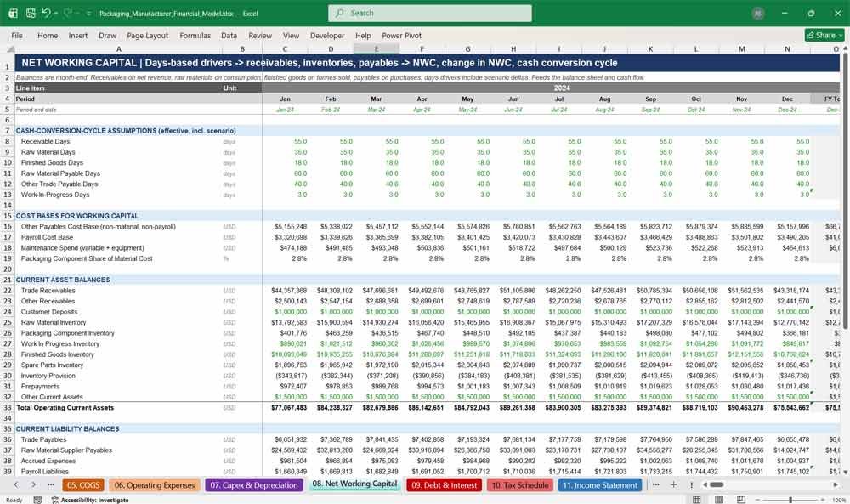Switch to 10. Tax Schedule sheet
Image resolution: width=850 pixels, height=504 pixels.
point(520,485)
